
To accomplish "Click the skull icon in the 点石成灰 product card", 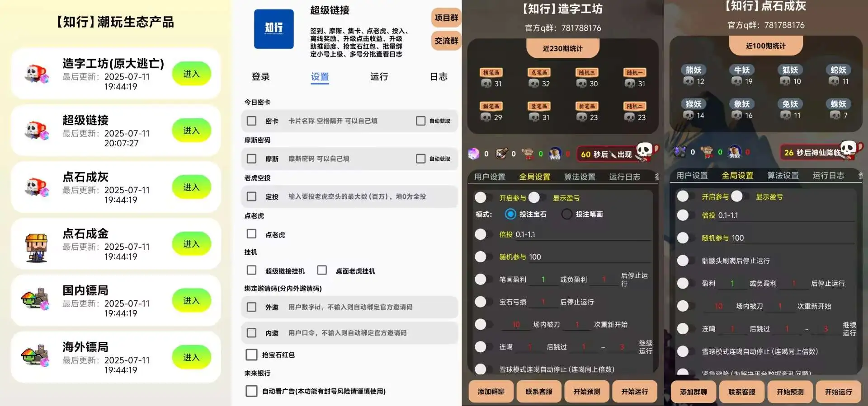I will tap(37, 187).
